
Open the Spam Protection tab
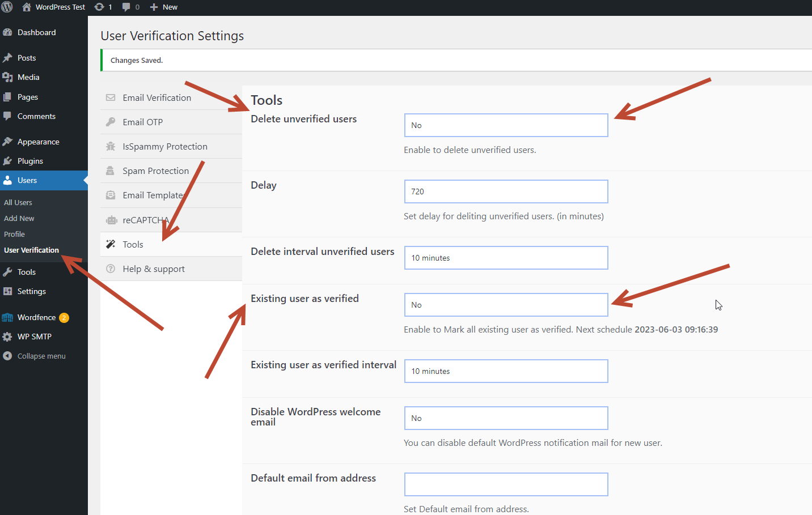pyautogui.click(x=171, y=171)
